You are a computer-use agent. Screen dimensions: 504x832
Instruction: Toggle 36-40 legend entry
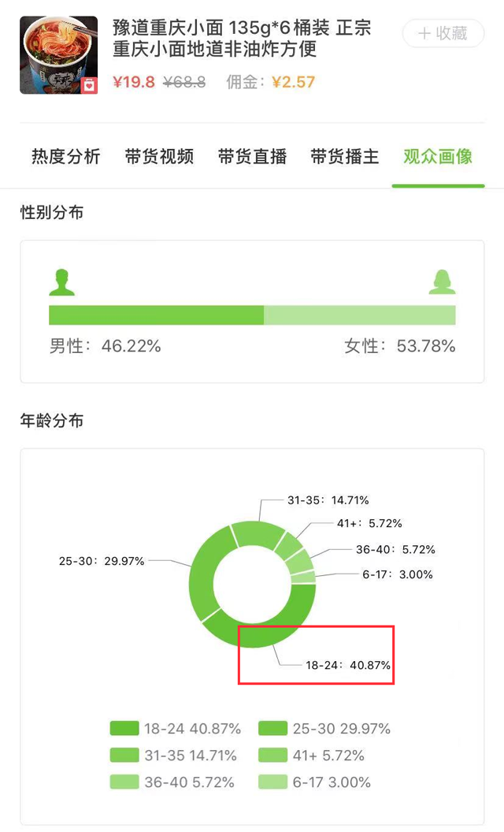172,782
